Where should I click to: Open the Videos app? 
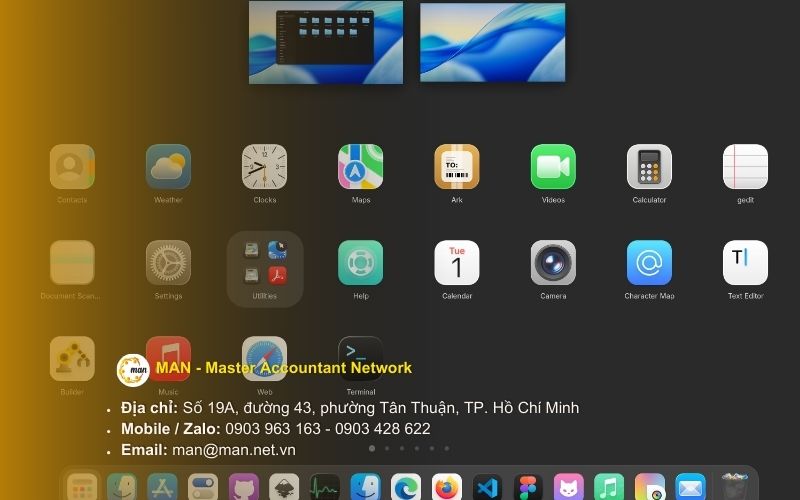[553, 167]
